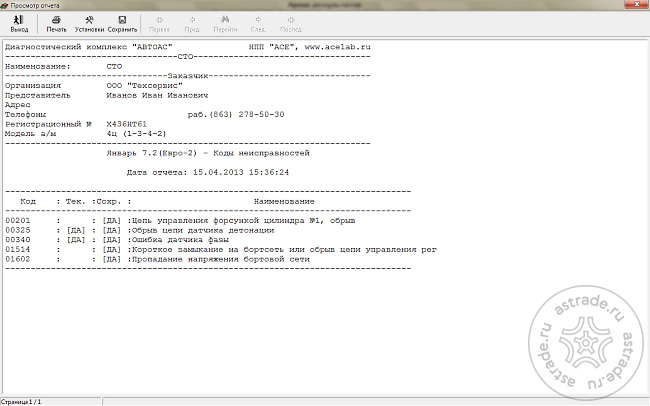Close the Просмотр отчета window

coord(637,4)
